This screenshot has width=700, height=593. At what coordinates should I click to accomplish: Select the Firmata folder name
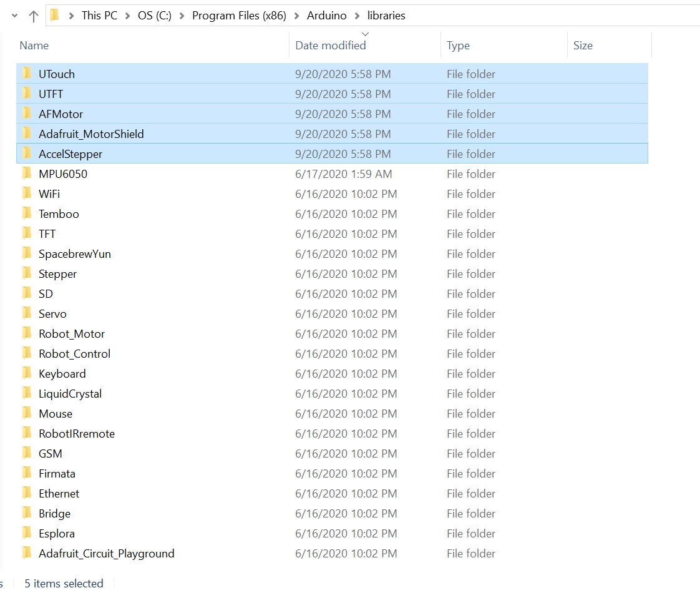[57, 474]
